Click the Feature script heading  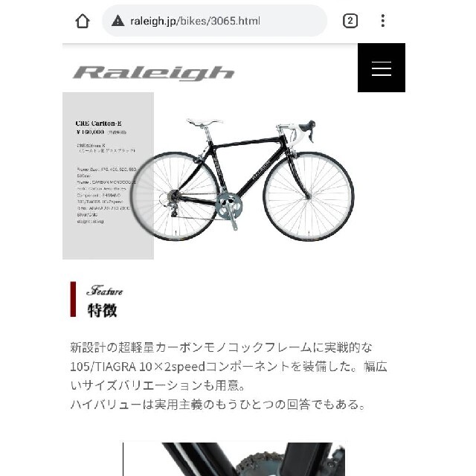click(105, 291)
